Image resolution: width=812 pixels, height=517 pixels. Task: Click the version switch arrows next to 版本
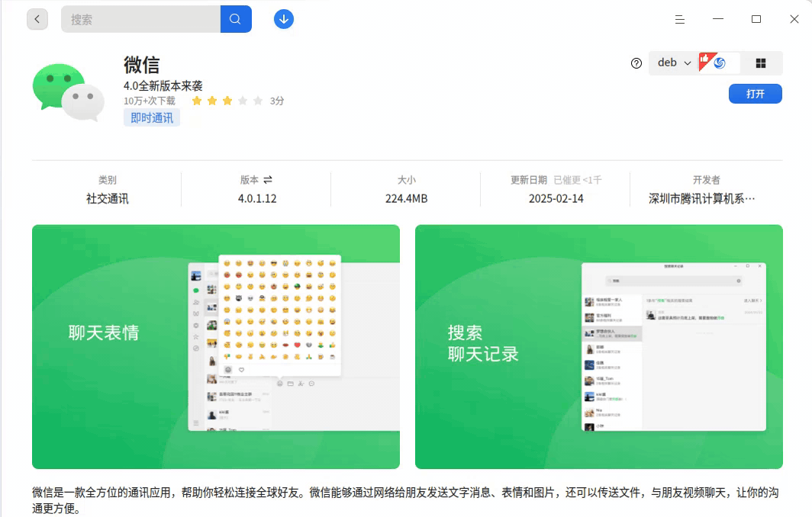tap(268, 180)
